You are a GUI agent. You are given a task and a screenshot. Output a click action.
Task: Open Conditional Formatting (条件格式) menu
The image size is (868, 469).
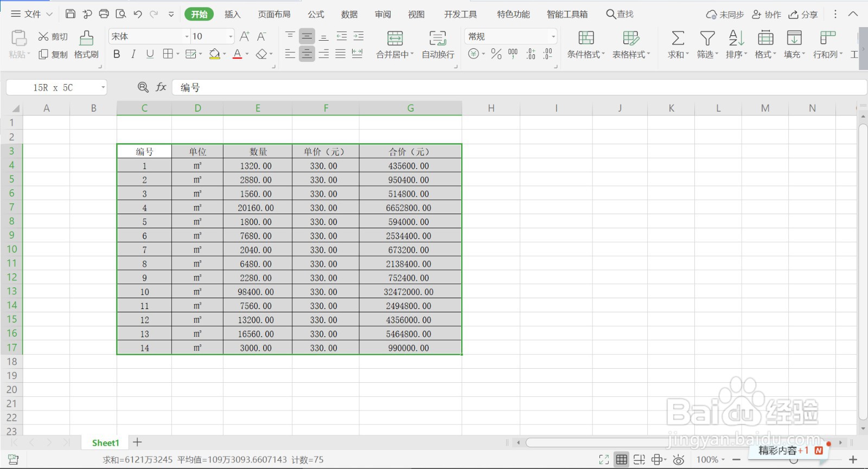[586, 44]
